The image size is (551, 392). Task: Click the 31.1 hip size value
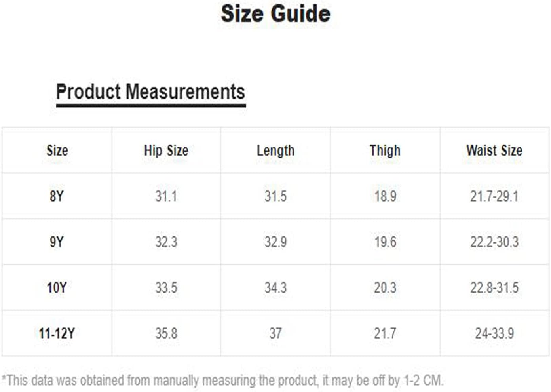click(166, 196)
